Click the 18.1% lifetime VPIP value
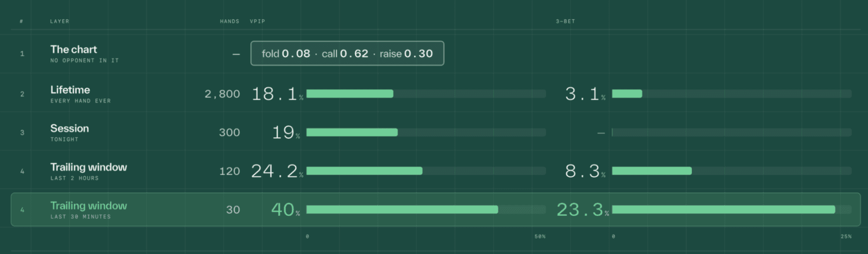The height and width of the screenshot is (254, 868). [x=277, y=94]
